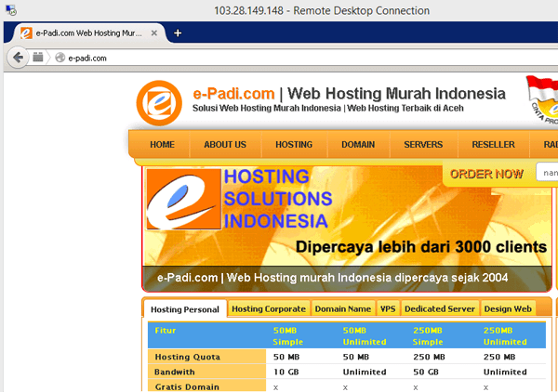
Task: Close the e-Padi.com browser tab
Action: tap(154, 33)
